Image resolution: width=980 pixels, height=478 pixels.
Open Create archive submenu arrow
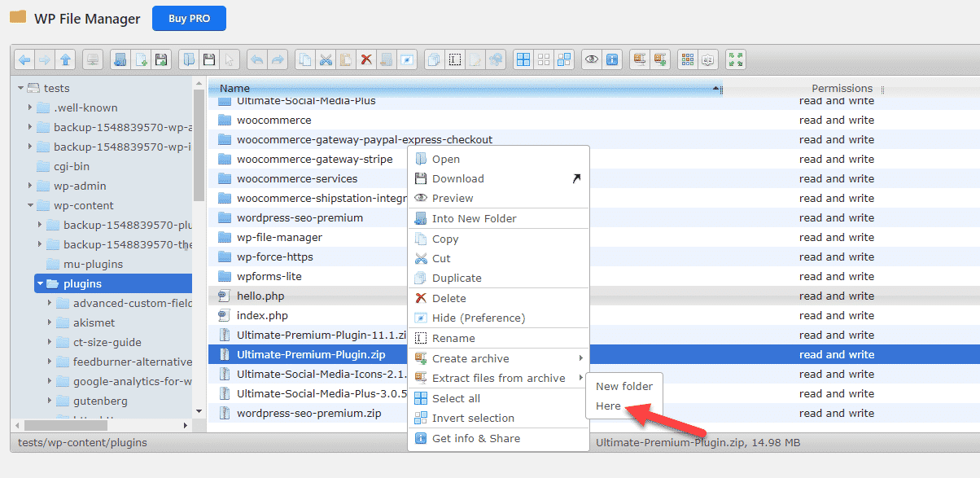pos(580,358)
